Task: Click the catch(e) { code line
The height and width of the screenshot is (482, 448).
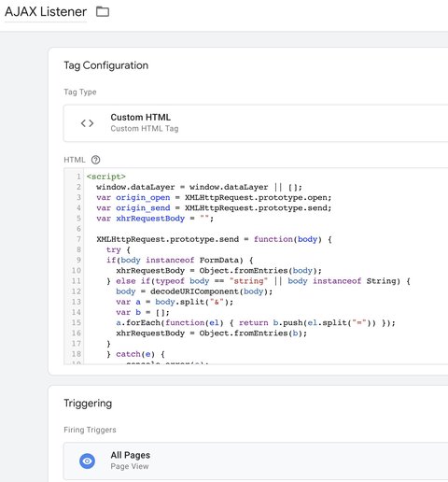Action: pyautogui.click(x=135, y=354)
